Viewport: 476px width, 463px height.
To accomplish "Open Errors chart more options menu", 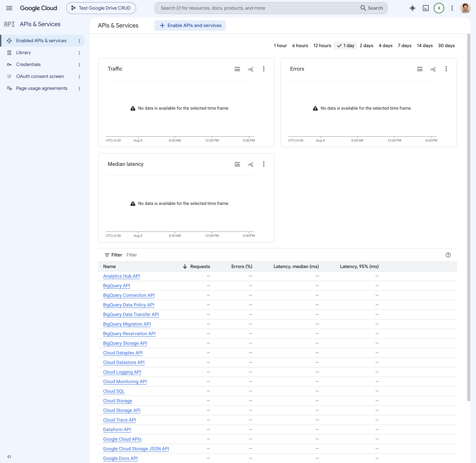I will (x=446, y=69).
